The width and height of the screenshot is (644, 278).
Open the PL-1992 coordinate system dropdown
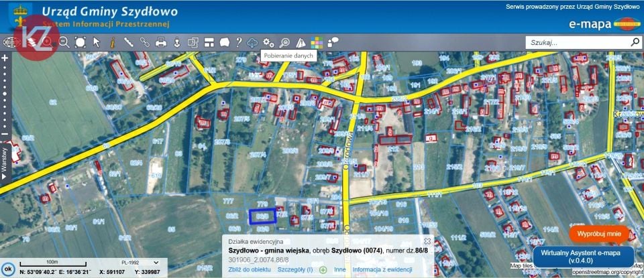(140, 263)
